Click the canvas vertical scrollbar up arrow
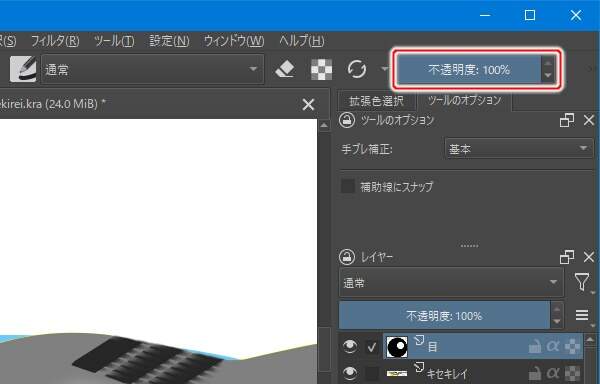Viewport: 600px width, 384px height. [324, 125]
